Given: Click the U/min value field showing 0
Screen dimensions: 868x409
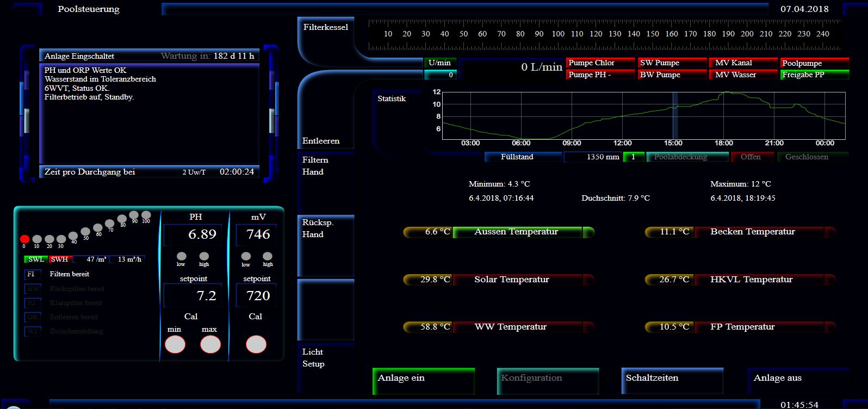Looking at the screenshot, I should 439,75.
